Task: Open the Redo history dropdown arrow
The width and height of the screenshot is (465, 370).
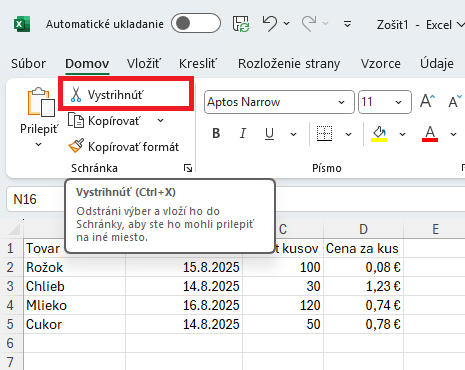Action: pyautogui.click(x=326, y=24)
